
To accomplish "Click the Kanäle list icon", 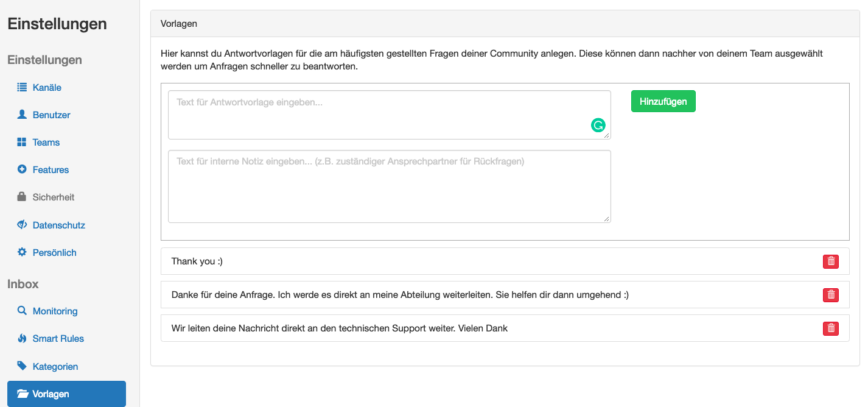I will point(22,87).
